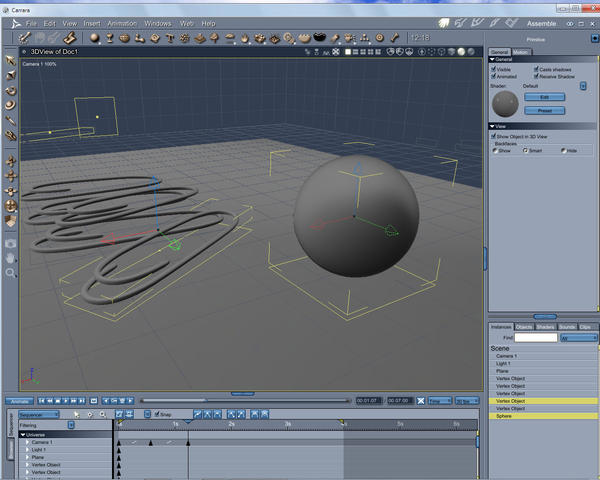600x480 pixels.
Task: Click the Find input field
Action: [x=536, y=338]
